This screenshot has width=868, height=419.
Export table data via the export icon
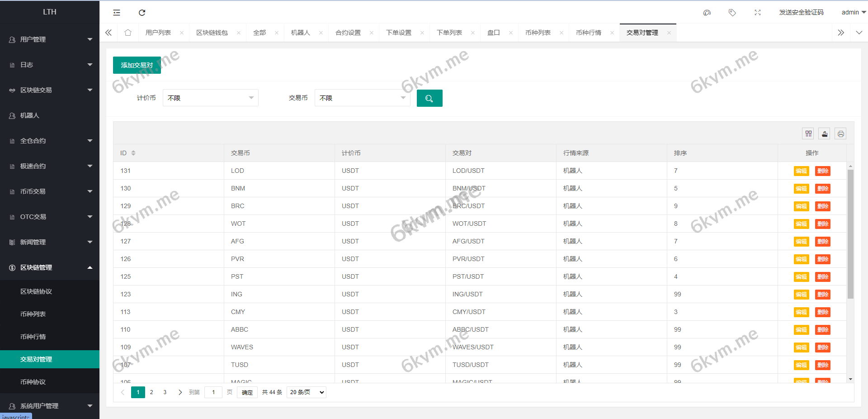click(824, 133)
